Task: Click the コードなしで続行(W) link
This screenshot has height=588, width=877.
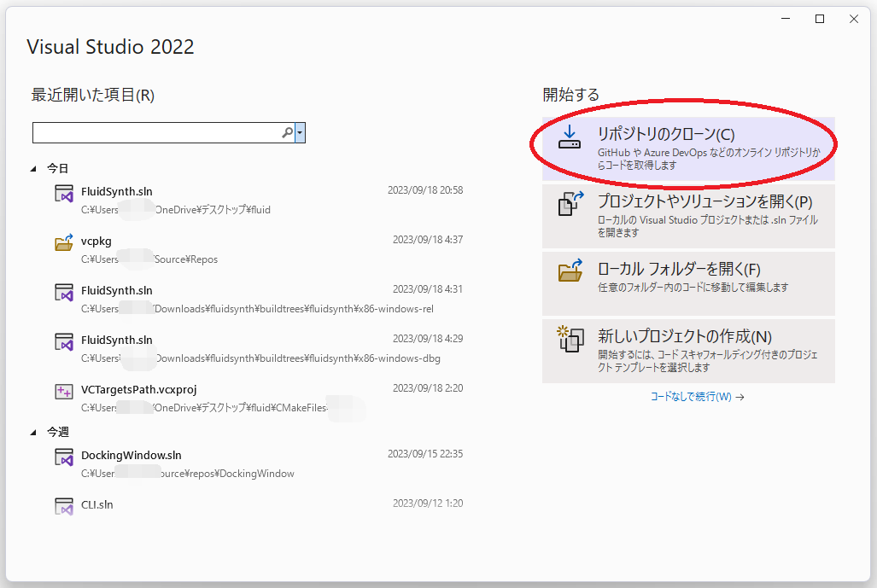Action: (x=697, y=397)
